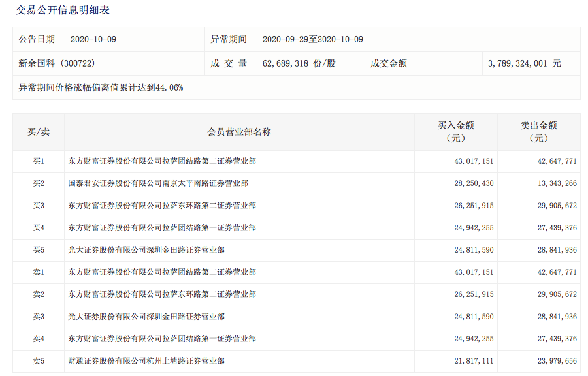Image resolution: width=588 pixels, height=376 pixels.
Task: Click buy amount 43,017,151 in 买1 row
Action: (x=474, y=160)
